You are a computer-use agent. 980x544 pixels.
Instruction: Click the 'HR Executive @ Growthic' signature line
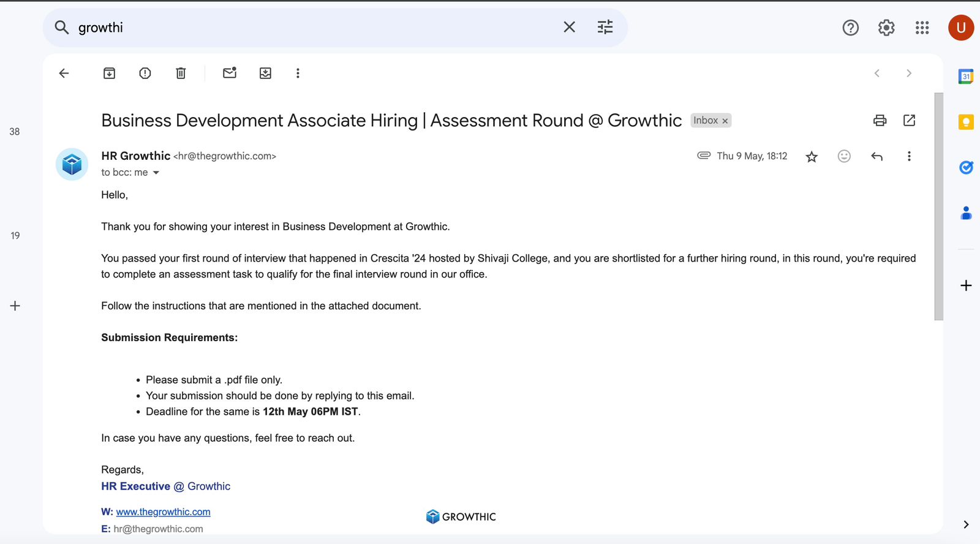166,486
